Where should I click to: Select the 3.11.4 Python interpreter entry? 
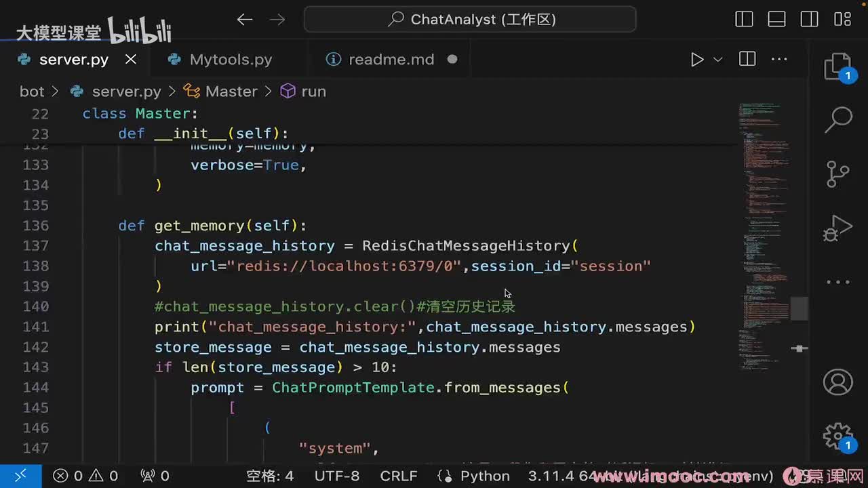pos(651,476)
